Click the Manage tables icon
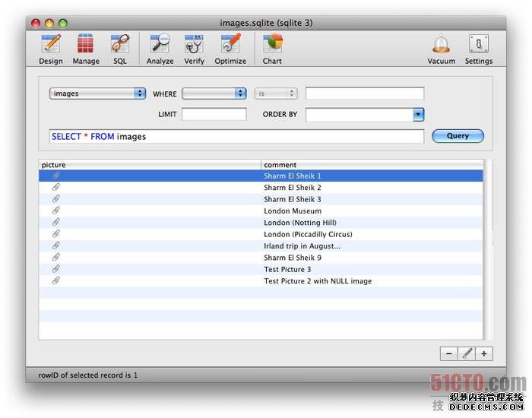532x418 pixels. (86, 45)
